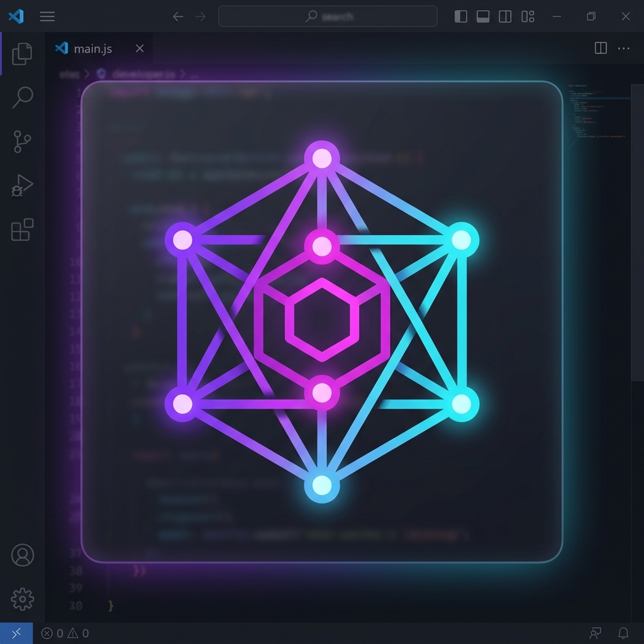This screenshot has width=644, height=644.
Task: Click the notifications bell in status bar
Action: (x=623, y=633)
